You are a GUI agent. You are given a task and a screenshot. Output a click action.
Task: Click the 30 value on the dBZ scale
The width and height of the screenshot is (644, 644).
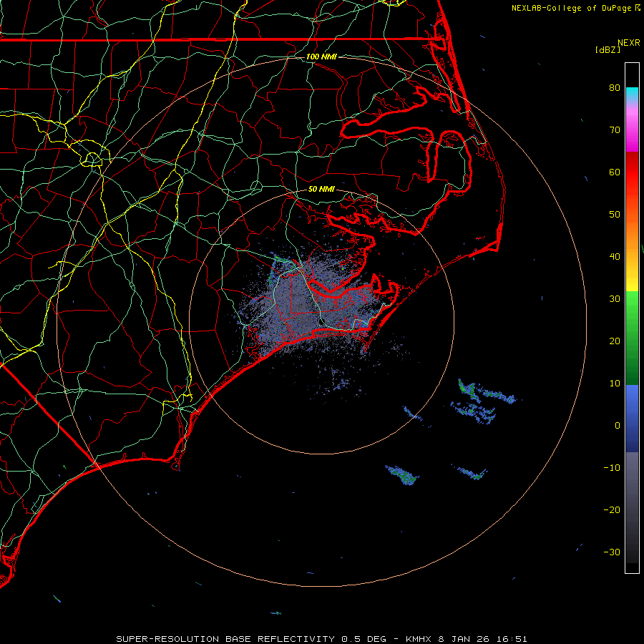(x=615, y=299)
